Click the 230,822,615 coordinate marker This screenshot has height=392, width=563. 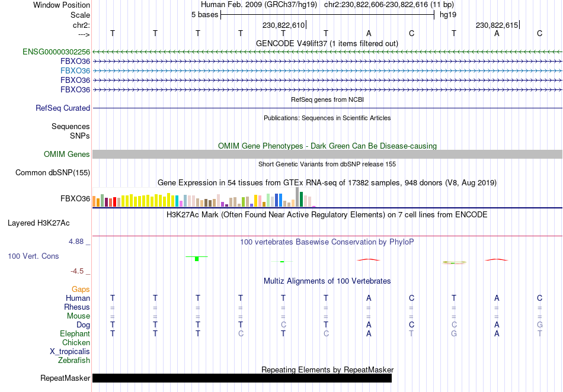click(x=498, y=25)
